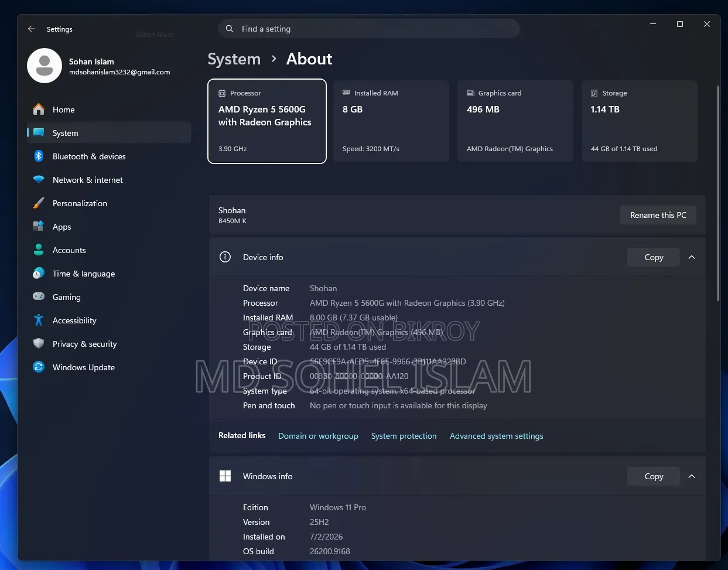Open Personalization settings
Viewport: 728px width, 570px height.
(x=109, y=203)
